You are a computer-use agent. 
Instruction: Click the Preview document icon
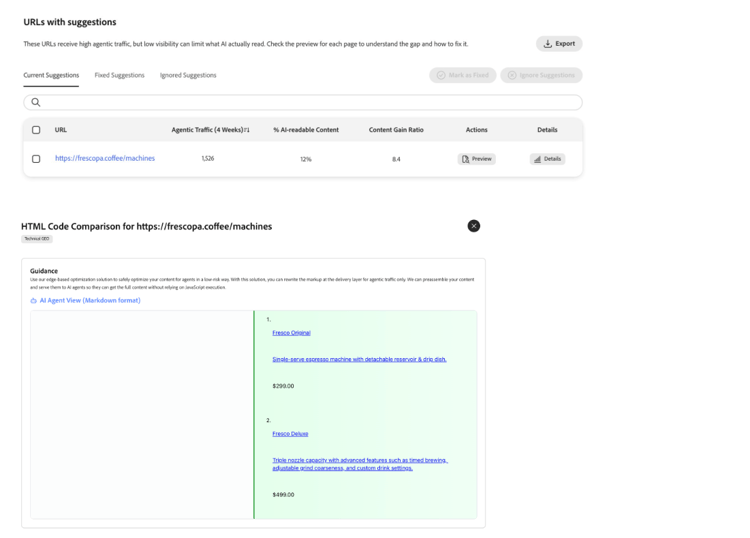[x=465, y=159]
